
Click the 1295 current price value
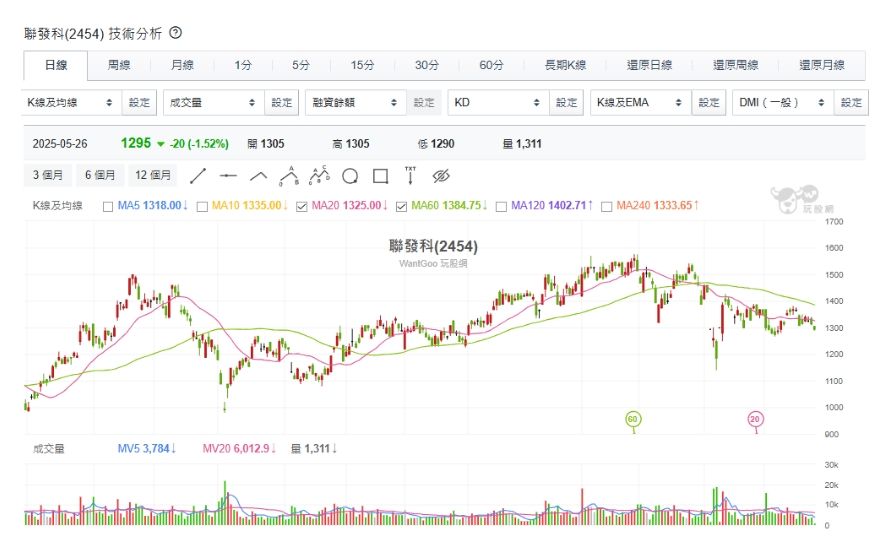[x=136, y=143]
